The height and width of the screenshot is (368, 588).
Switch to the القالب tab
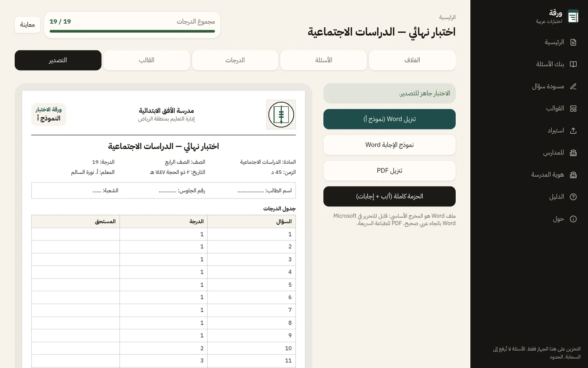click(147, 60)
